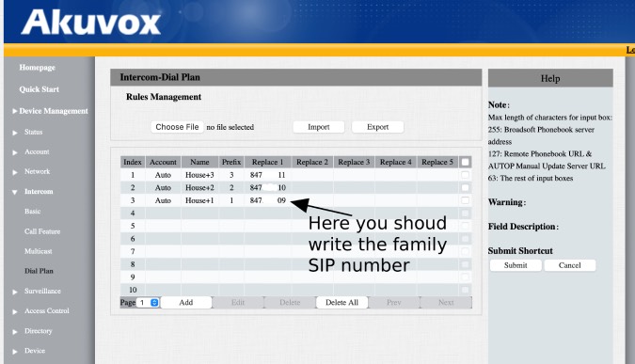Select the House+1 name cell
Image resolution: width=635 pixels, height=364 pixels.
(199, 200)
